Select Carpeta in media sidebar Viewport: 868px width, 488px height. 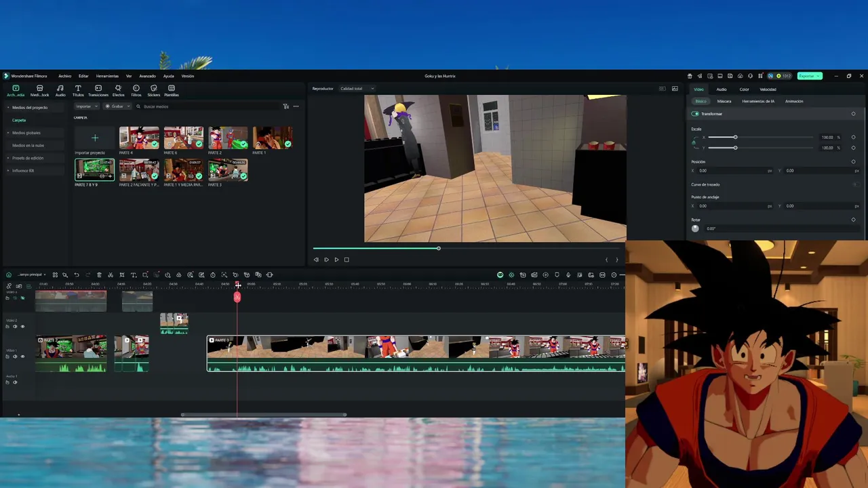tap(19, 120)
